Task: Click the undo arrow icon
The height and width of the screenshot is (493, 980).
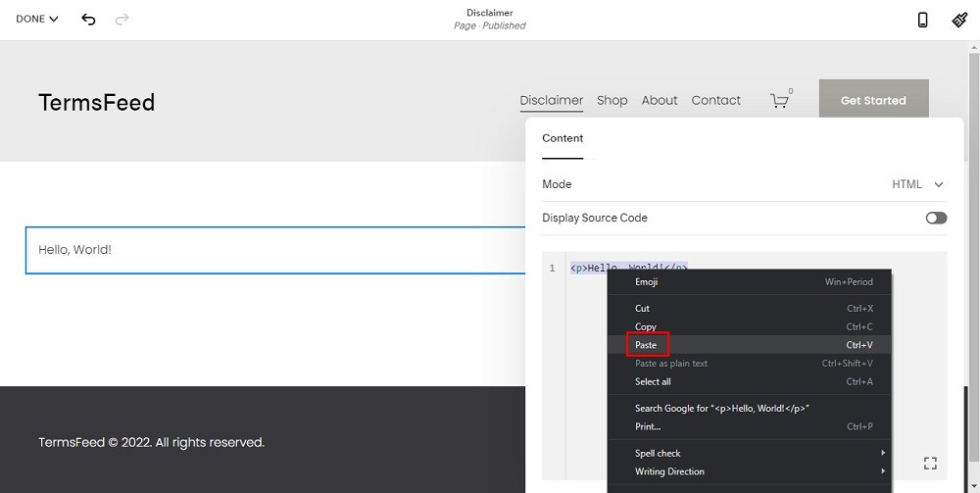Action: [88, 20]
